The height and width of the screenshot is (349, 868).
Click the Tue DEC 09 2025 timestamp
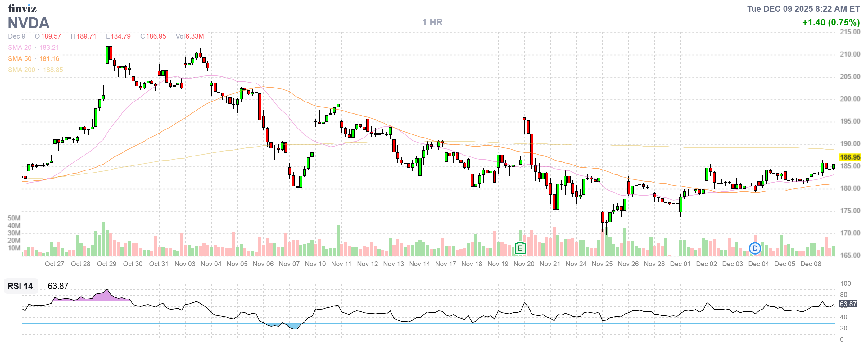tap(803, 9)
